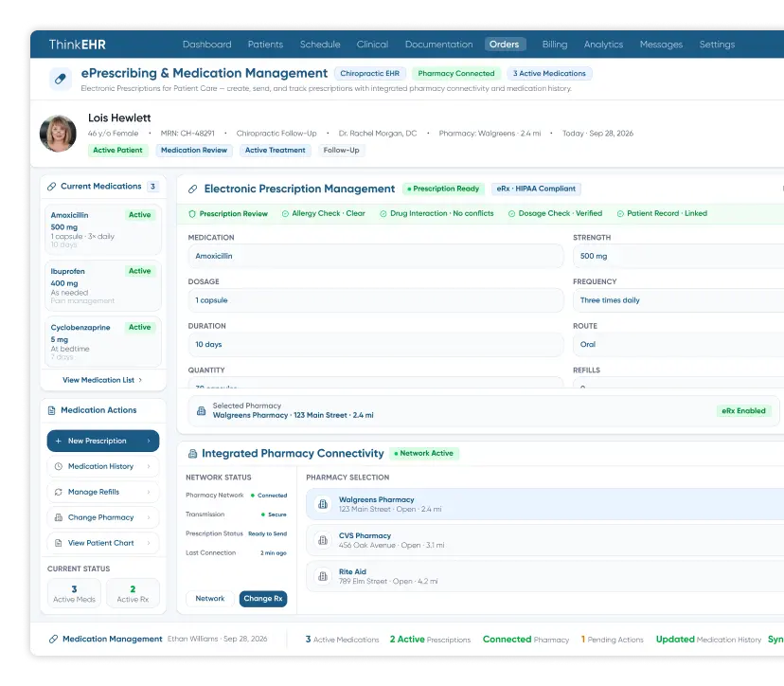
Task: Click the clock icon for Medication History
Action: 58,466
